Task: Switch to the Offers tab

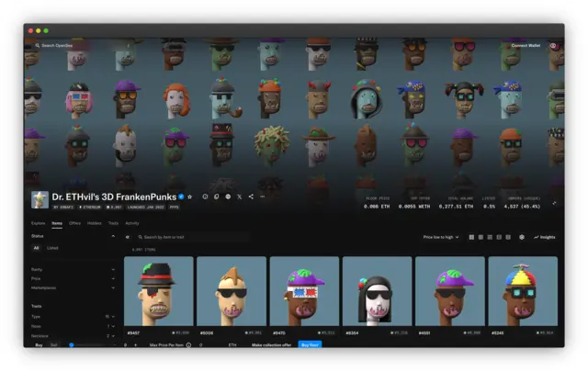Action: pyautogui.click(x=74, y=223)
